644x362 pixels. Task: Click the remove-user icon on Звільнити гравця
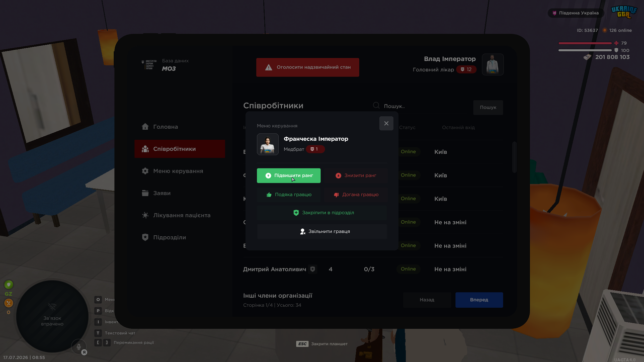pos(303,231)
